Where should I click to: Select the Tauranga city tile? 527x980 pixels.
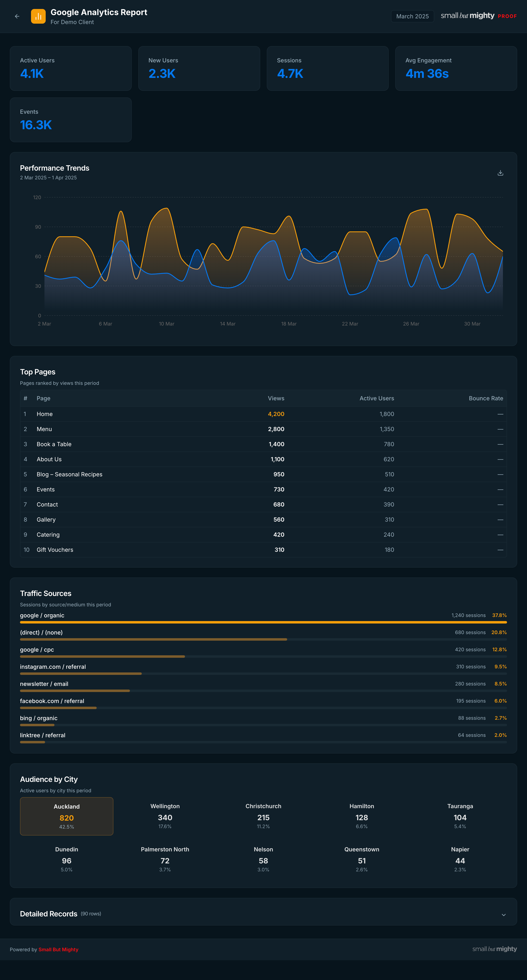[460, 816]
